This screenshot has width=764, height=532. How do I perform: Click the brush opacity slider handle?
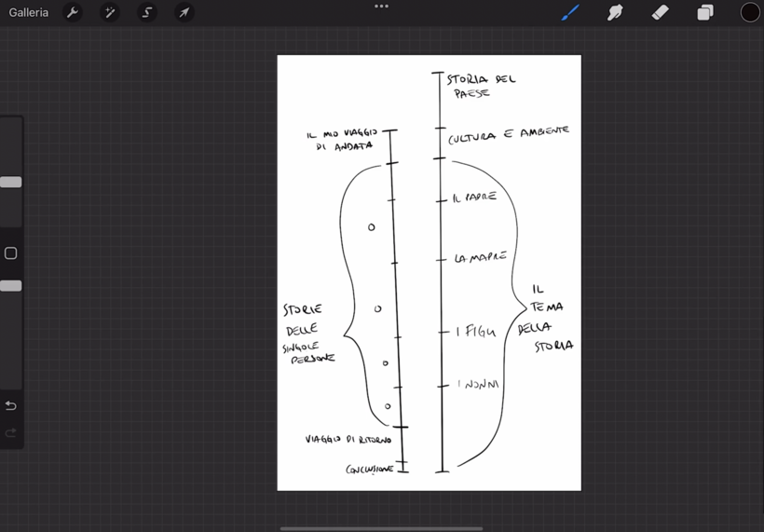pos(11,286)
